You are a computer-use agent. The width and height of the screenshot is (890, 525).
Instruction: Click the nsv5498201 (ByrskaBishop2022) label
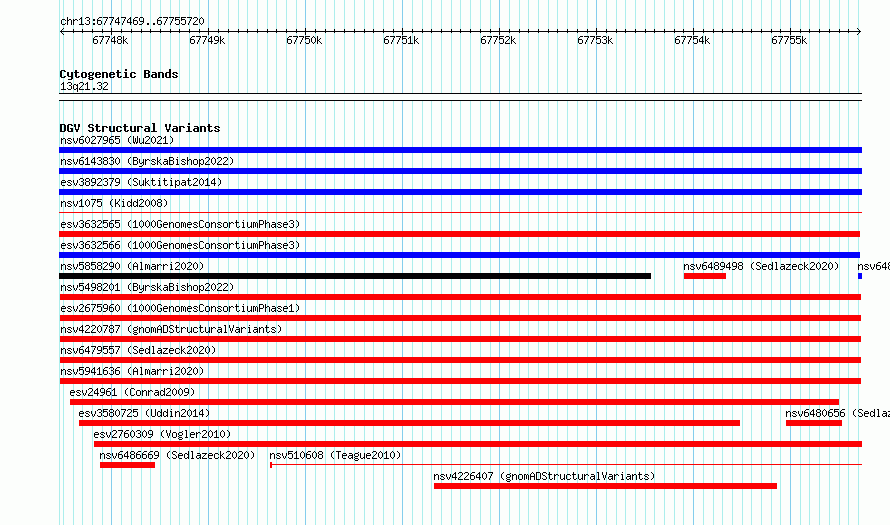click(147, 287)
